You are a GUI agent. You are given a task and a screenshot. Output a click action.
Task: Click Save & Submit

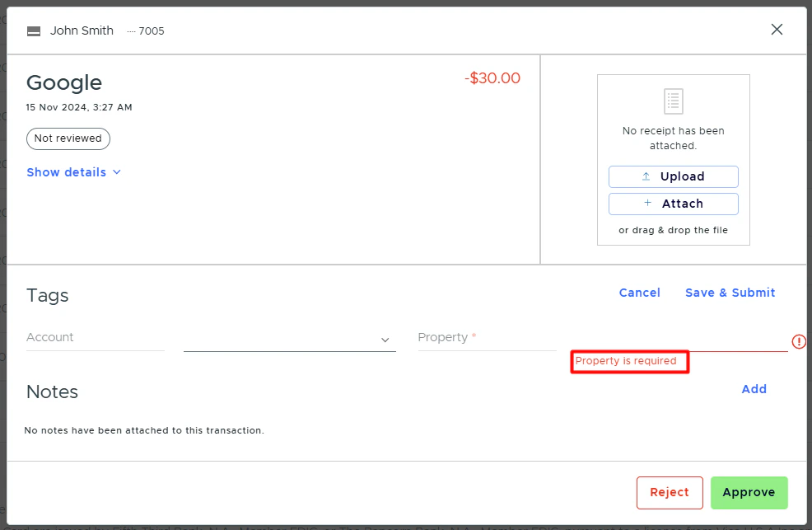(x=730, y=293)
